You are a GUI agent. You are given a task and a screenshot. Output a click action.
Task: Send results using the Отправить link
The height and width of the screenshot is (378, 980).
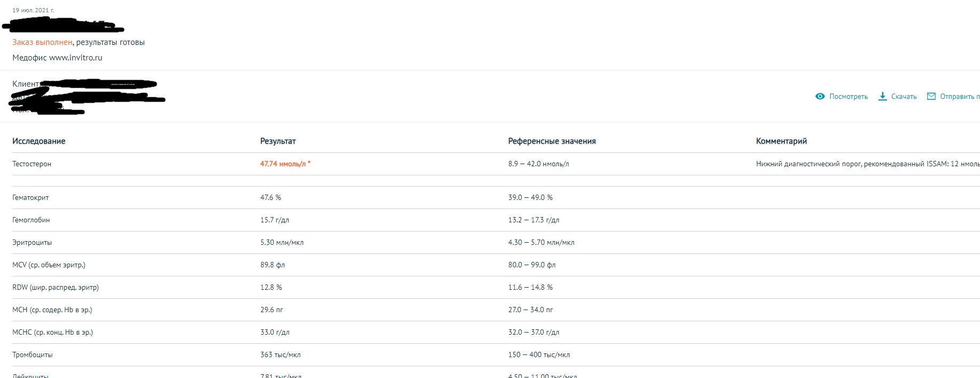point(959,97)
